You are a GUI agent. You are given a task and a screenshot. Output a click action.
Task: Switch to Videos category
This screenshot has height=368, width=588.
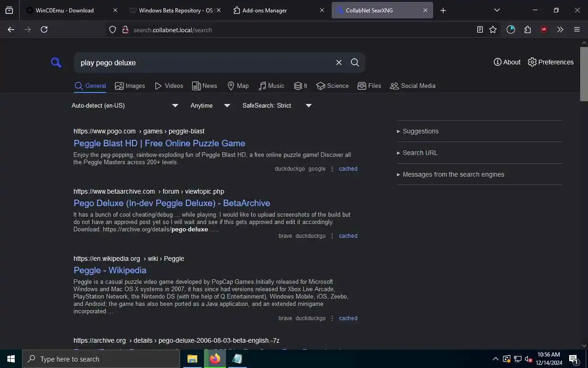click(x=169, y=86)
